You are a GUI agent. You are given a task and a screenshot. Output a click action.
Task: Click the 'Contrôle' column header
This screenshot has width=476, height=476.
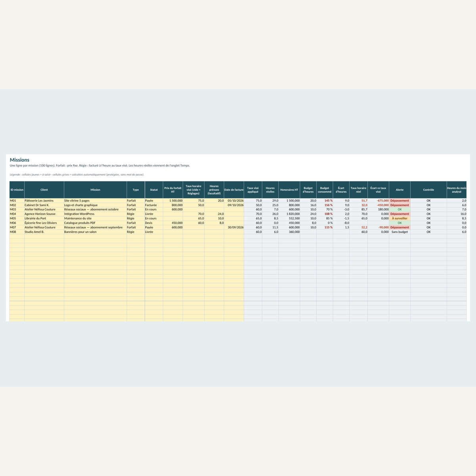tap(428, 190)
